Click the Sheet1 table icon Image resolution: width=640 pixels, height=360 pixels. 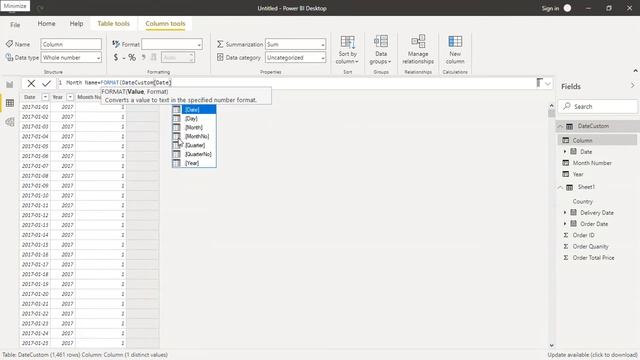click(569, 187)
